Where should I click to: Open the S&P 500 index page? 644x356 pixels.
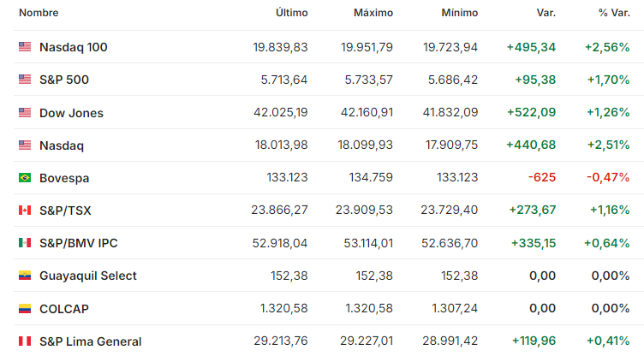(x=64, y=80)
